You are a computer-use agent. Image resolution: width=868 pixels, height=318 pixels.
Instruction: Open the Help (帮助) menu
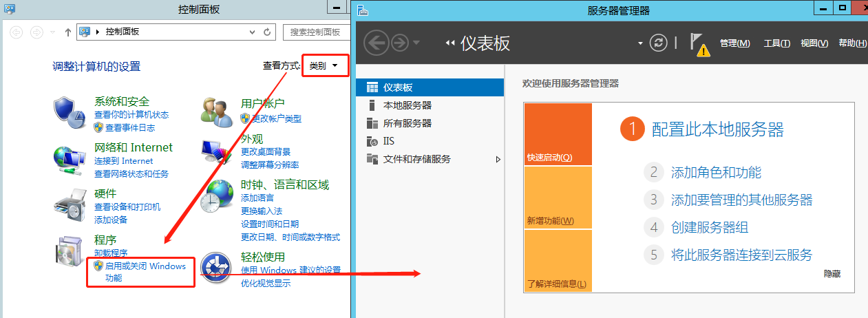tap(852, 43)
